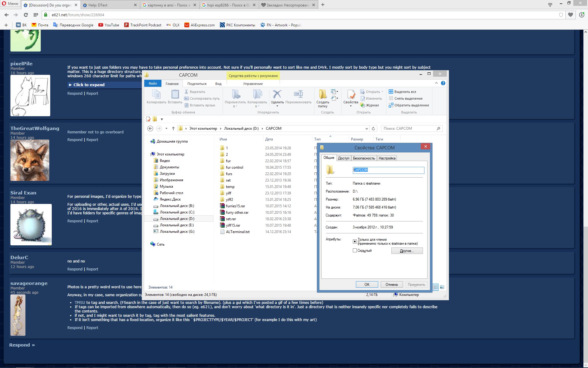Click the Paste clipboard icon in ribbon
Screen dimensions: 588x368
coord(175,94)
